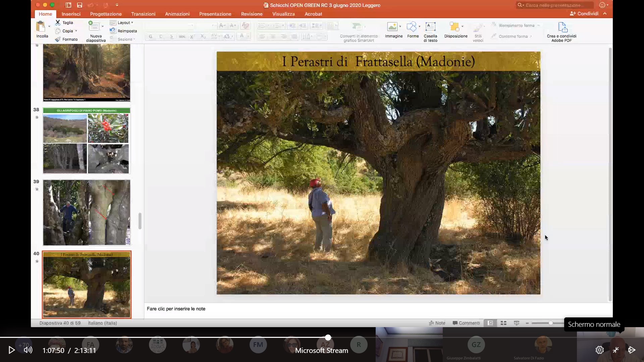
Task: Click the save icon in title bar
Action: click(x=79, y=5)
